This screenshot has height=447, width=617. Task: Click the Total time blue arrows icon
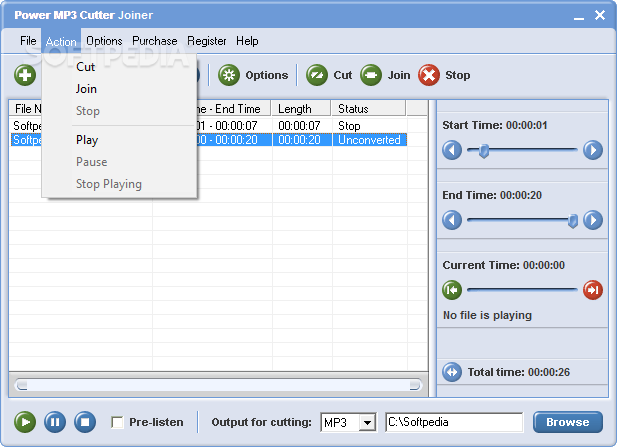click(452, 372)
